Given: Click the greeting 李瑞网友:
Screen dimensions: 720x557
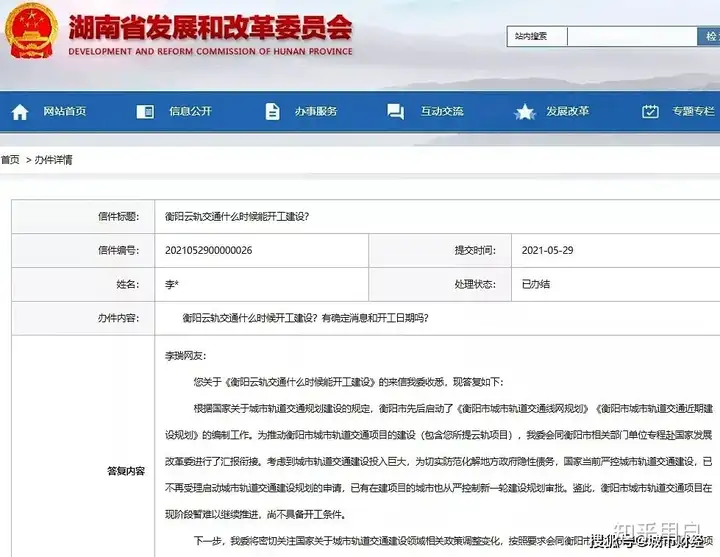Looking at the screenshot, I should point(186,356).
